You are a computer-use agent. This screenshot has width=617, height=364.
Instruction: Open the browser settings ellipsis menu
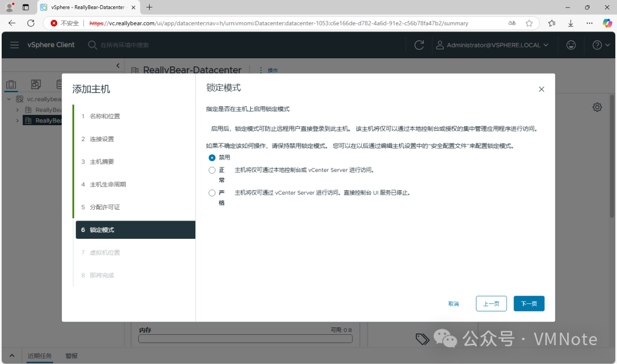coord(589,23)
